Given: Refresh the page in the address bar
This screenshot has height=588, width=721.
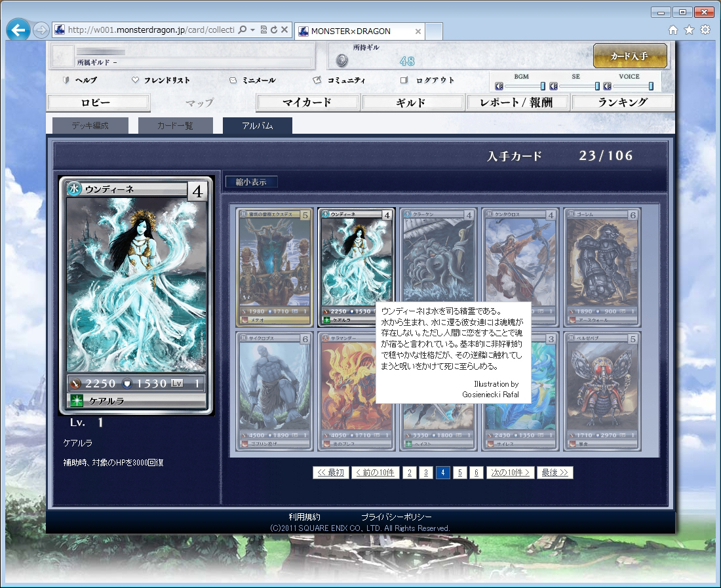Looking at the screenshot, I should pyautogui.click(x=273, y=30).
